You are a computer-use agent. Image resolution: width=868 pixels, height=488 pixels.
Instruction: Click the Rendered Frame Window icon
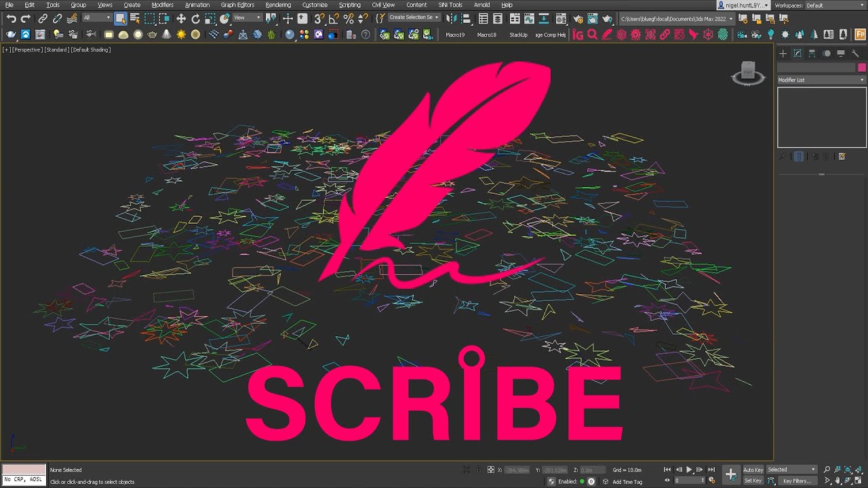pos(592,19)
